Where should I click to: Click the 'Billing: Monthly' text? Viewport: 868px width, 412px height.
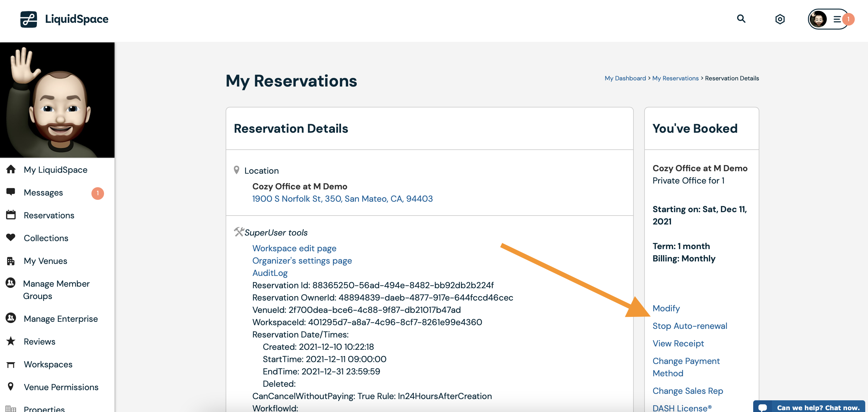point(684,259)
